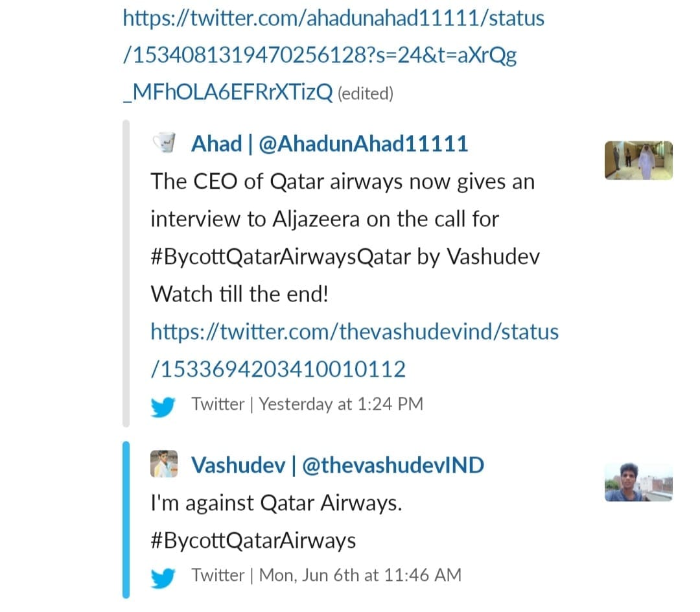700x612 pixels.
Task: Open the Ahad | @AhadunAhad11111 author link
Action: tap(329, 144)
